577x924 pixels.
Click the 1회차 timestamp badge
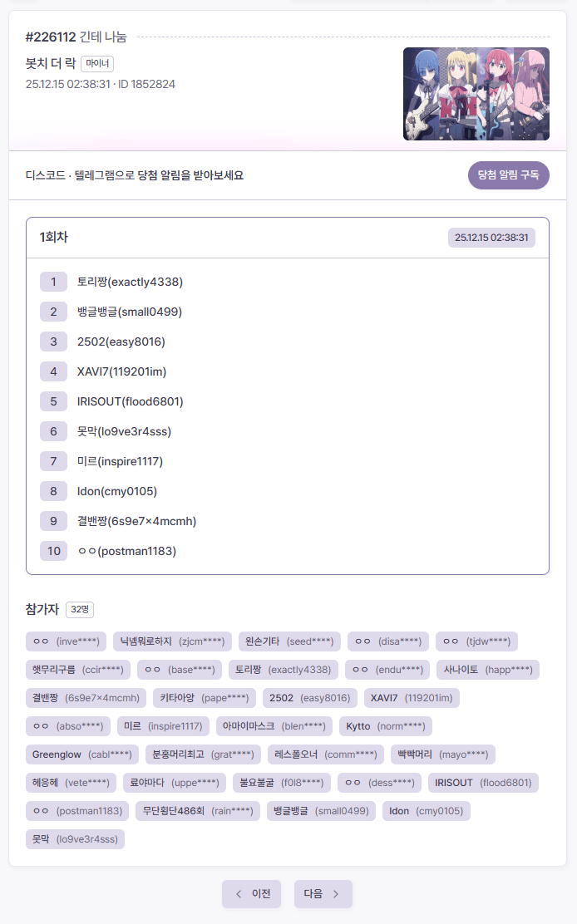tap(491, 238)
